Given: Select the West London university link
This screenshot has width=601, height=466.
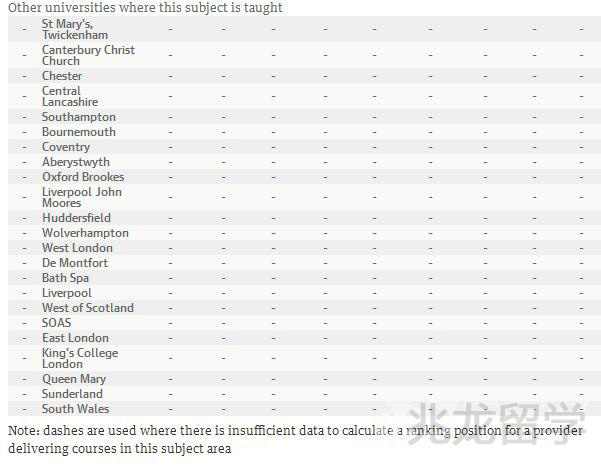Looking at the screenshot, I should [77, 248].
